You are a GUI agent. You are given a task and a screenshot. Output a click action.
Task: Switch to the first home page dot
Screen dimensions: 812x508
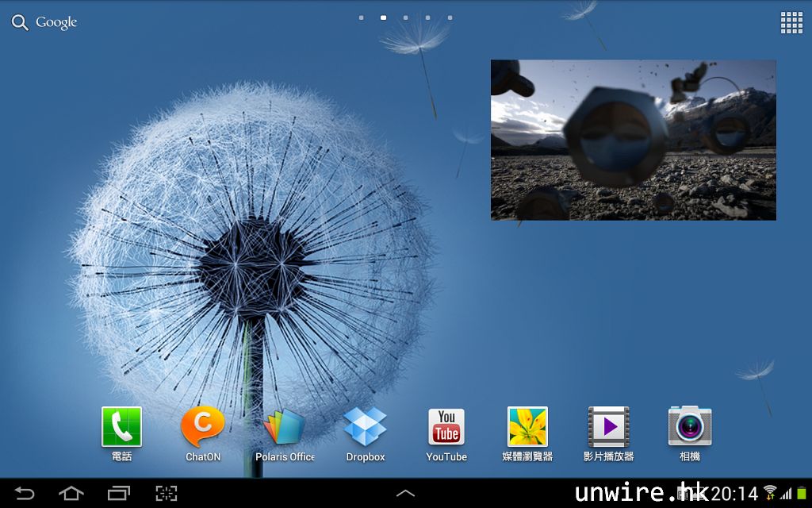coord(362,17)
